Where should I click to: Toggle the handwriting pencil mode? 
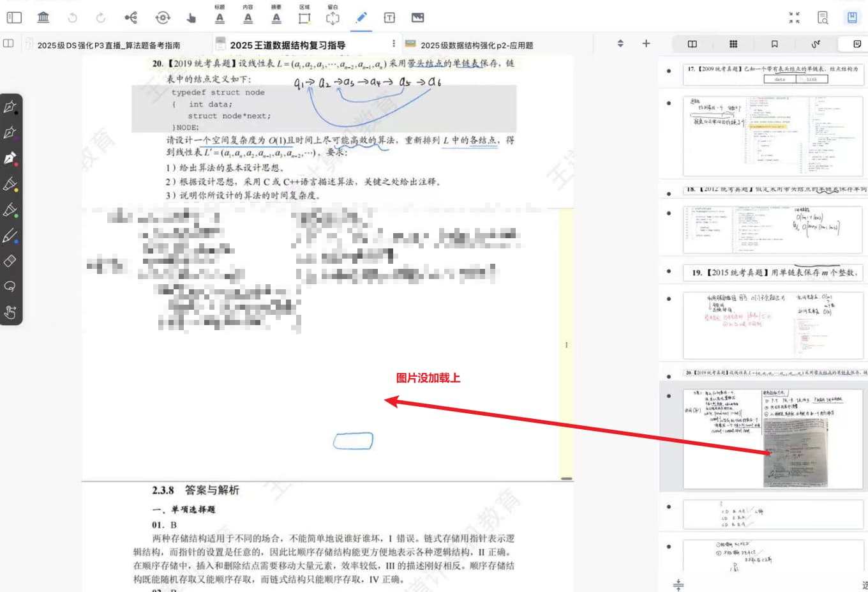361,17
